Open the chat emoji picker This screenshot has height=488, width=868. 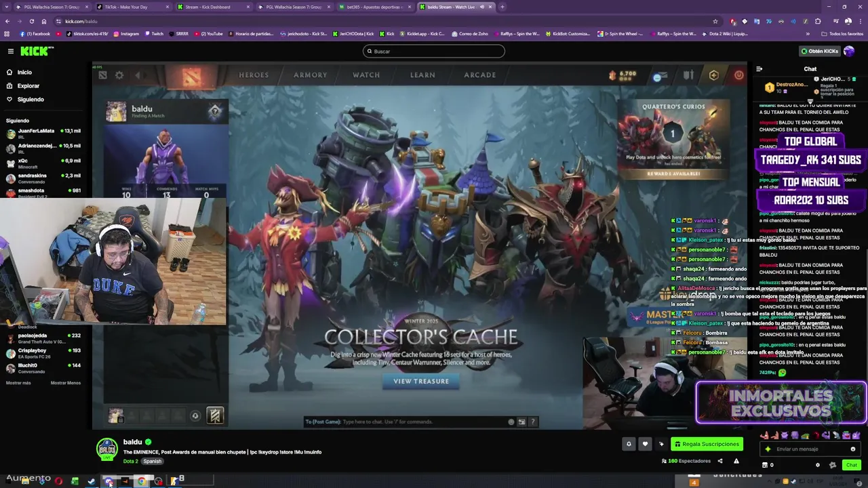(853, 449)
